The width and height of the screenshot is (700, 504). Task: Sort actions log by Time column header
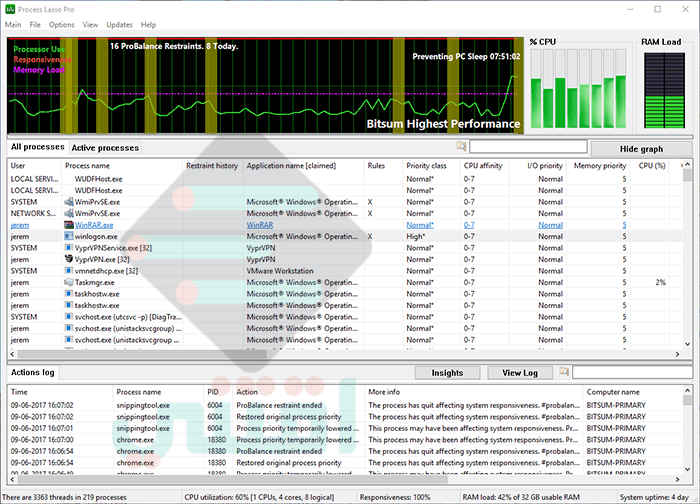[60, 392]
